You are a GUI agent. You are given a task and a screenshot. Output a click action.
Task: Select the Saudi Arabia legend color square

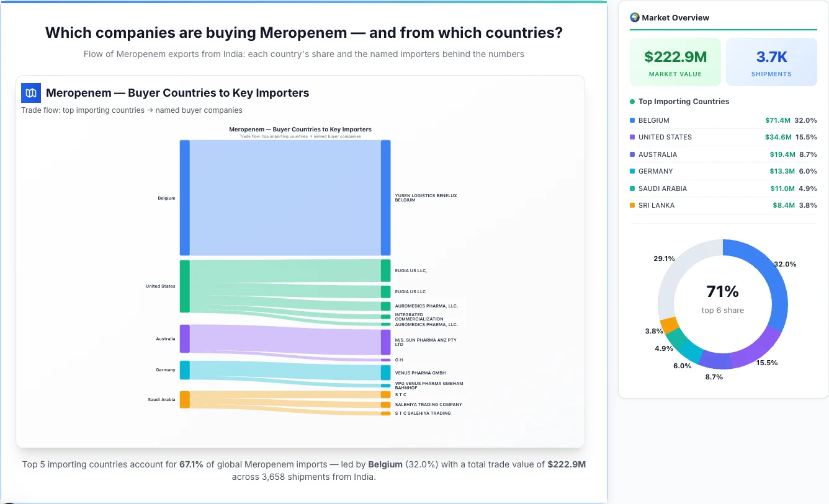pyautogui.click(x=631, y=188)
